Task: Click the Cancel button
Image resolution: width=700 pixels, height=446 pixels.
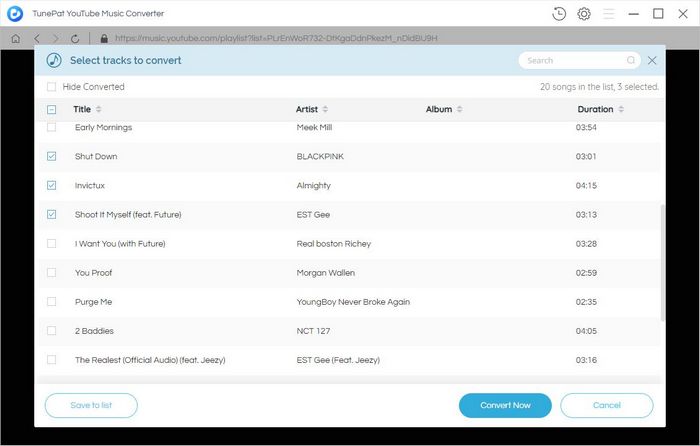Action: tap(607, 405)
